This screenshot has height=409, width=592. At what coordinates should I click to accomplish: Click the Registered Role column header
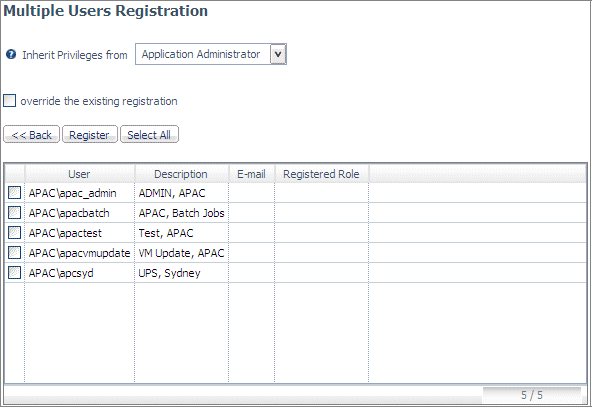[x=321, y=174]
